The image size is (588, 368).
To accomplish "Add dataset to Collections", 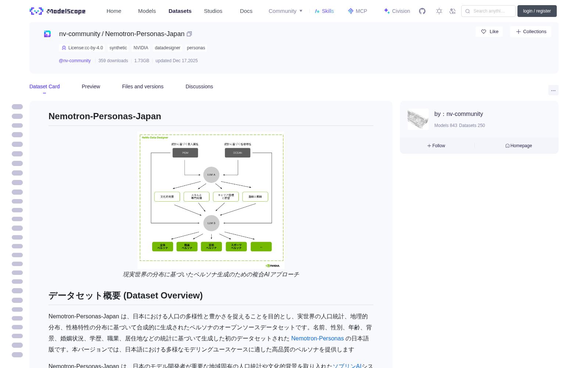I will (531, 32).
